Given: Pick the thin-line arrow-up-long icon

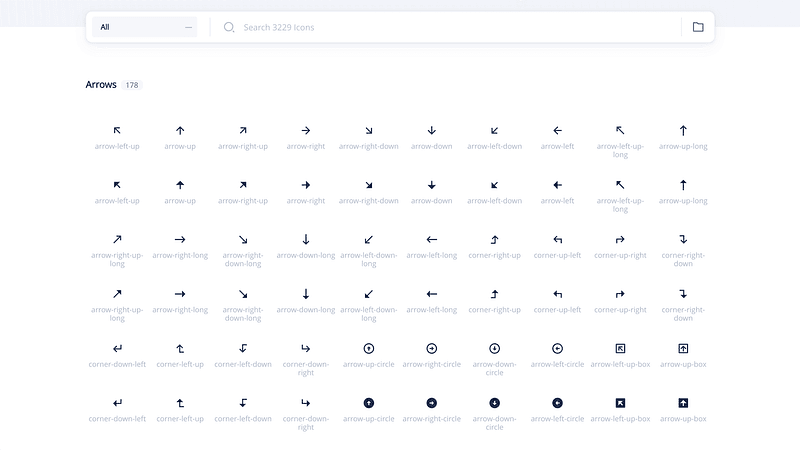Looking at the screenshot, I should click(683, 131).
